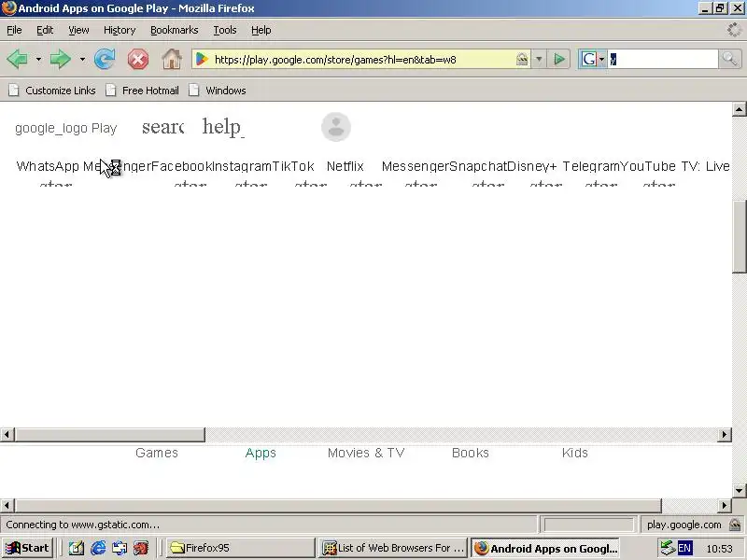Open the search engine selector dropdown
The height and width of the screenshot is (560, 747).
point(601,60)
